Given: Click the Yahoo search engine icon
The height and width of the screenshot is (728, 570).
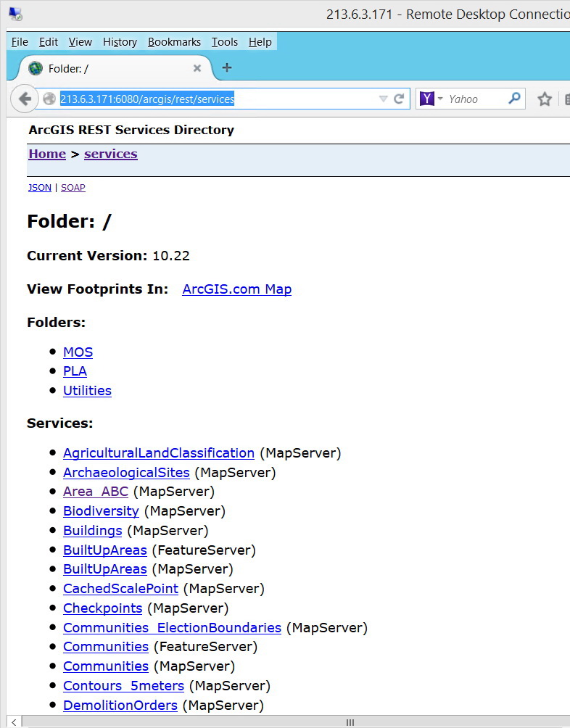Looking at the screenshot, I should tap(426, 99).
